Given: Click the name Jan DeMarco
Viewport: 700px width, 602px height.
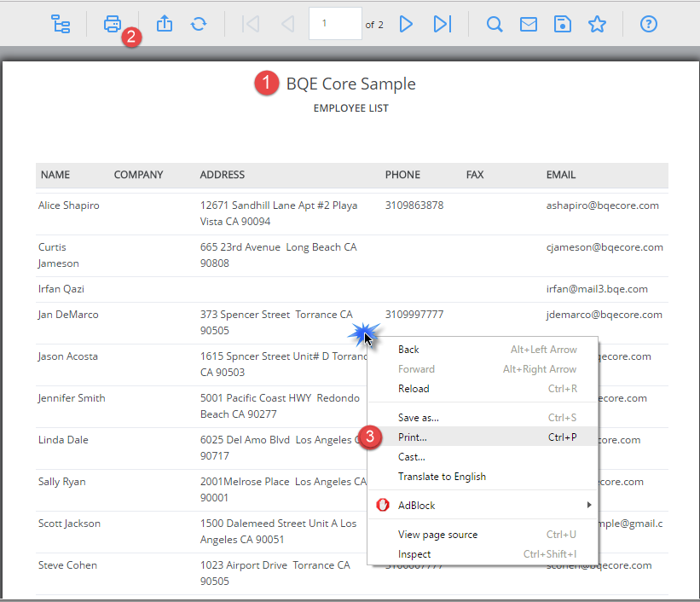Looking at the screenshot, I should click(x=68, y=315).
